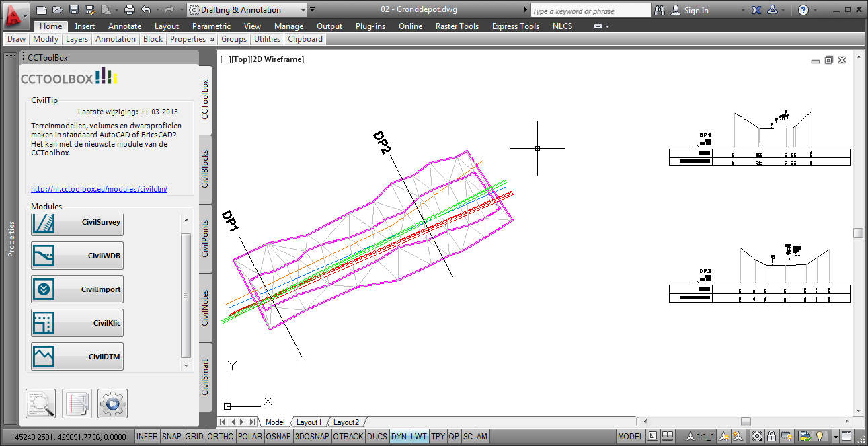The image size is (868, 446).
Task: Open the Undo history dropdown arrow
Action: click(x=157, y=10)
